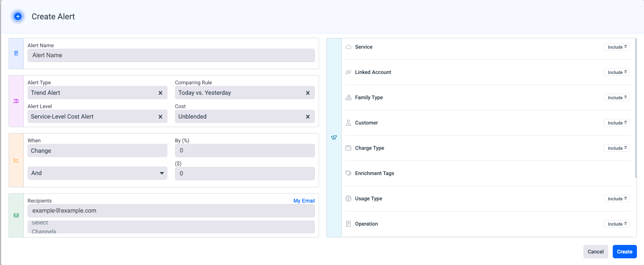Toggle Include selector for Service
Viewport: 644px width, 265px height.
(617, 47)
